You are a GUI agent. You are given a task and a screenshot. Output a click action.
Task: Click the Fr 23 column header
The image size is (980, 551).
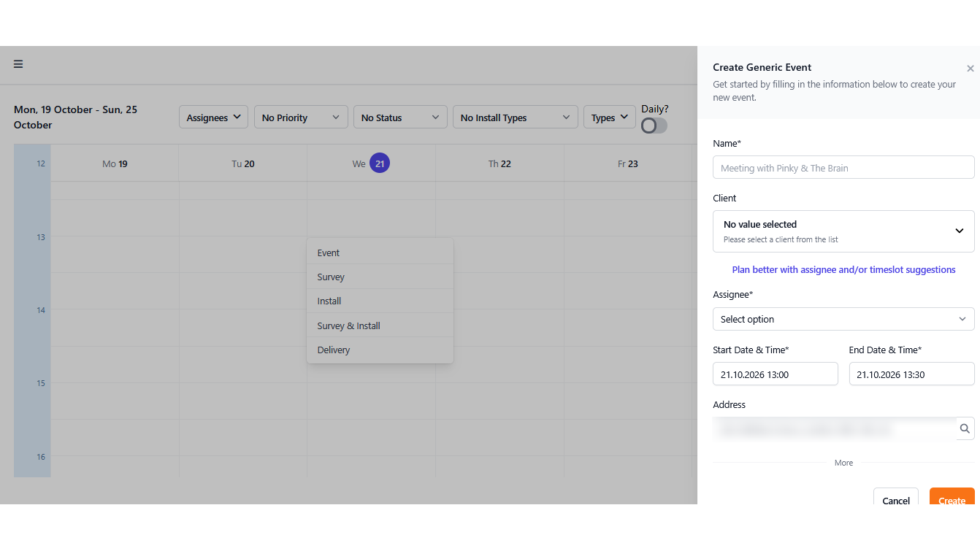(628, 163)
